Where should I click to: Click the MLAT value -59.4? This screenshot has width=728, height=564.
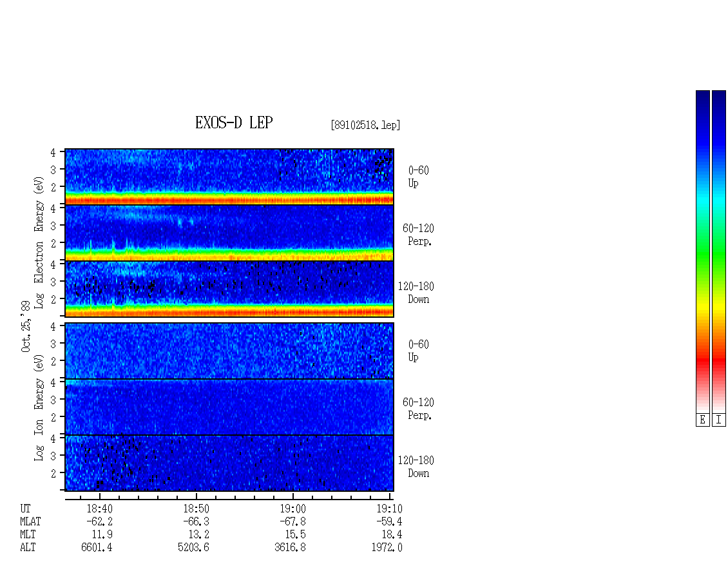point(389,521)
